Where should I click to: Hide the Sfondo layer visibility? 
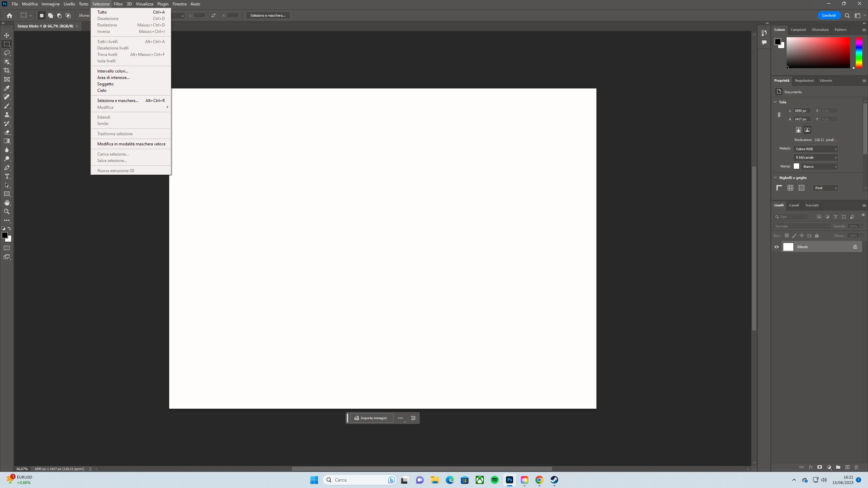[776, 247]
